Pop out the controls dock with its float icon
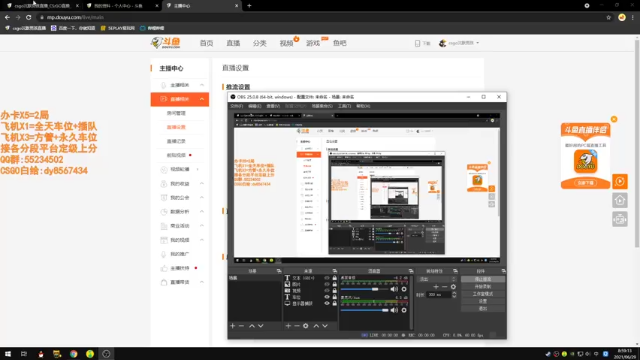Screen dimensions: 640x360 point(503,271)
